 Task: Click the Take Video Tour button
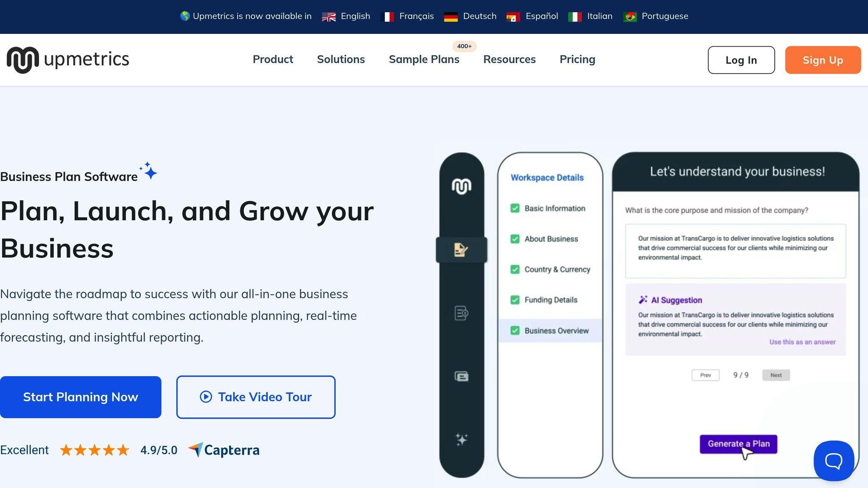[x=256, y=397]
